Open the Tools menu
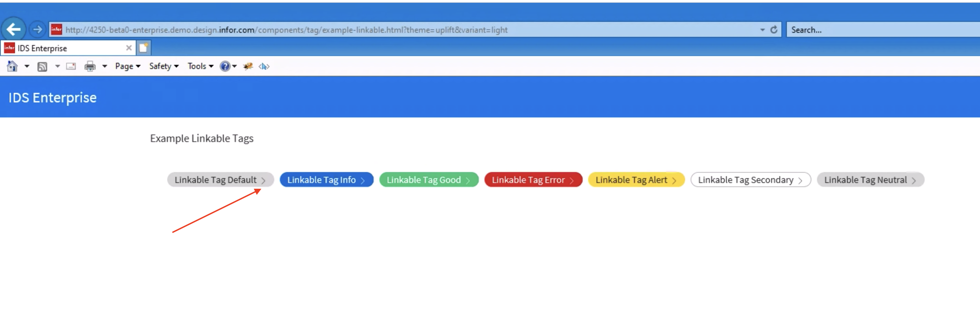This screenshot has height=312, width=980. (x=201, y=66)
